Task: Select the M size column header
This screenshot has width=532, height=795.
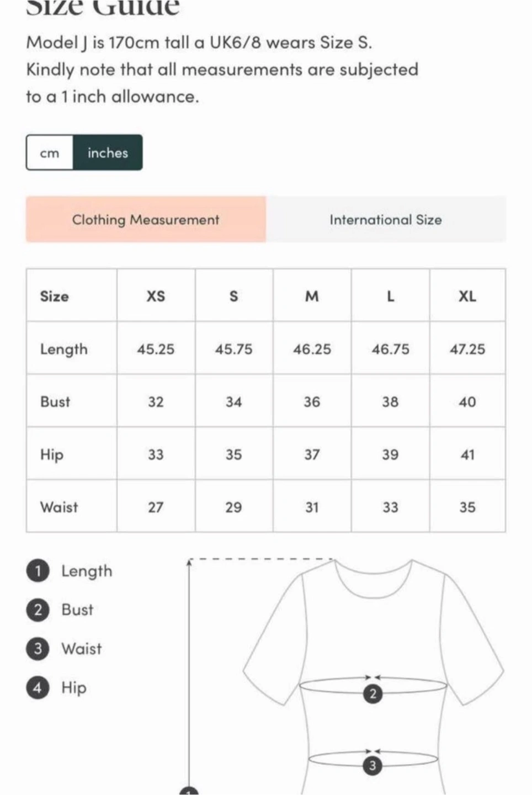Action: pyautogui.click(x=312, y=296)
